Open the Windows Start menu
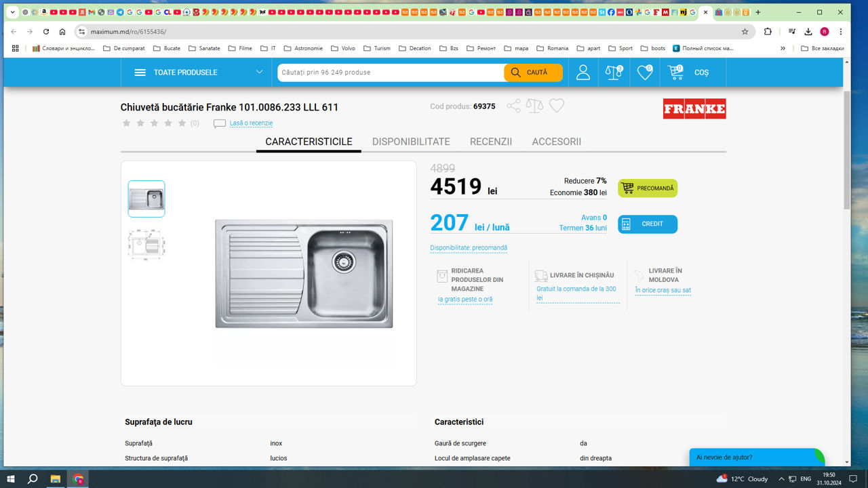 11,479
